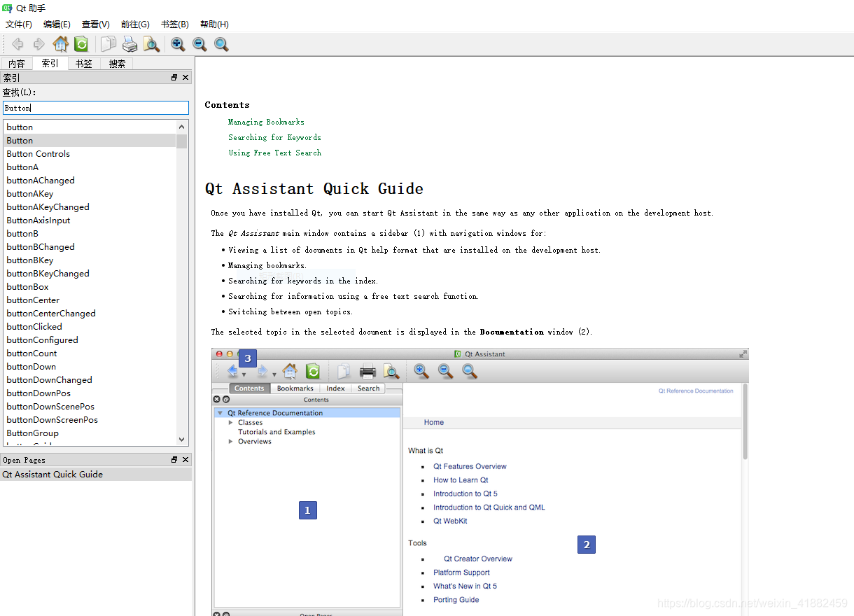The image size is (854, 616).
Task: Open find in text icon
Action: coord(151,44)
